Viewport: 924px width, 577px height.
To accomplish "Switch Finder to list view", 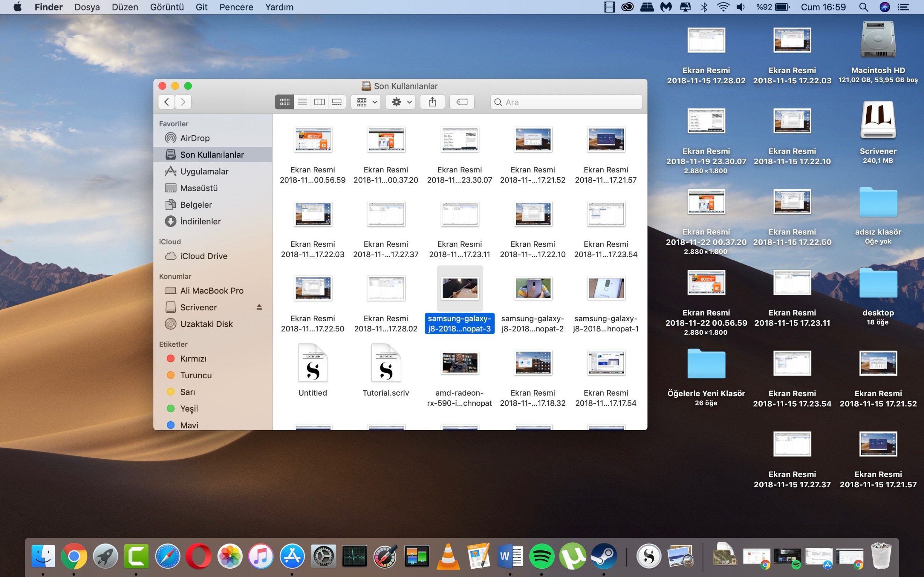I will pos(302,102).
